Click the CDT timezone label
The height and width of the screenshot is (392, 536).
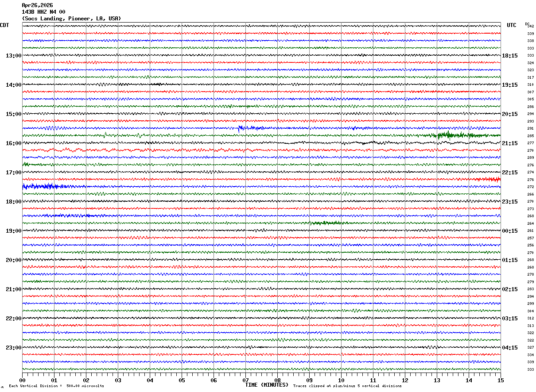(x=4, y=25)
